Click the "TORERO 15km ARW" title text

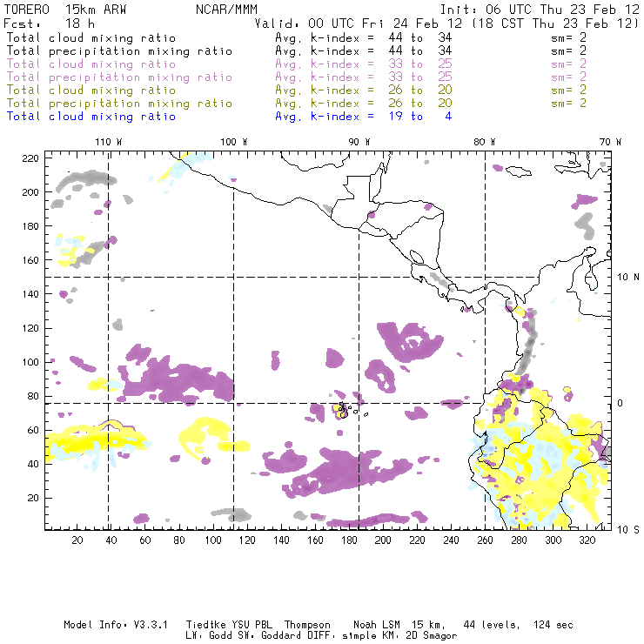click(65, 10)
